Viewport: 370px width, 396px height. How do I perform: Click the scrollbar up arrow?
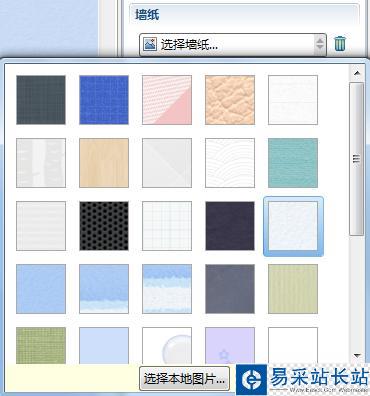357,73
